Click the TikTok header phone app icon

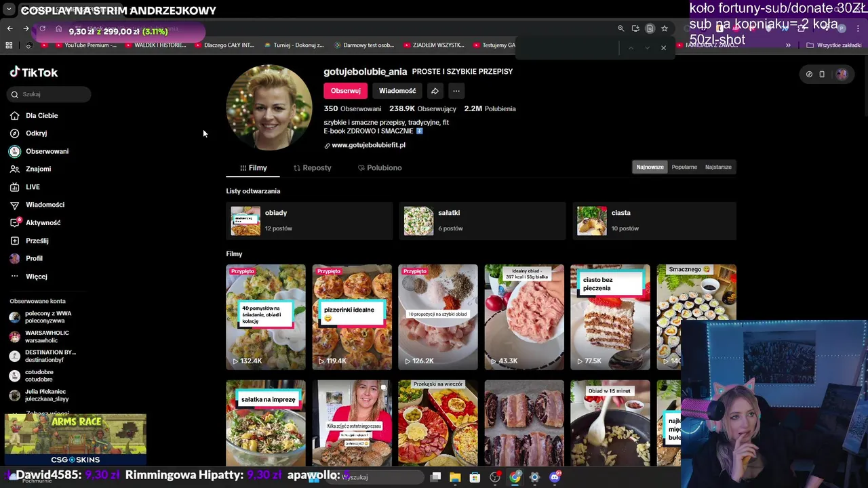[x=822, y=75]
